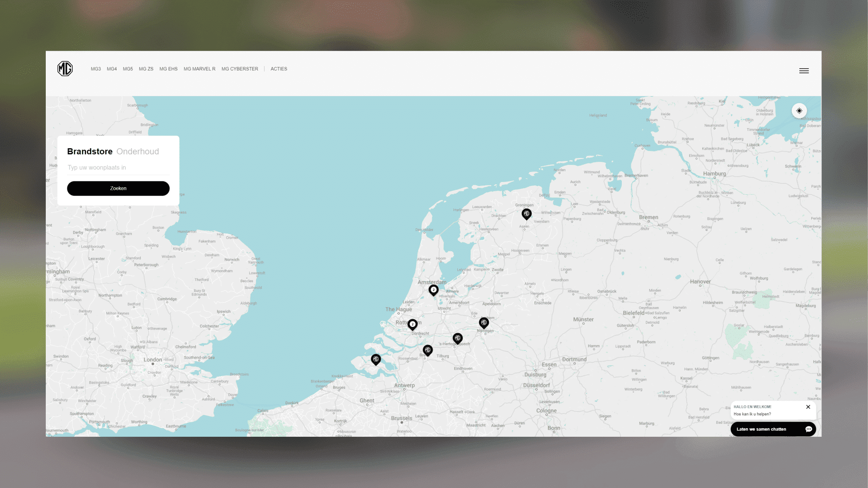
Task: Click the Zoeken button
Action: [x=118, y=189]
